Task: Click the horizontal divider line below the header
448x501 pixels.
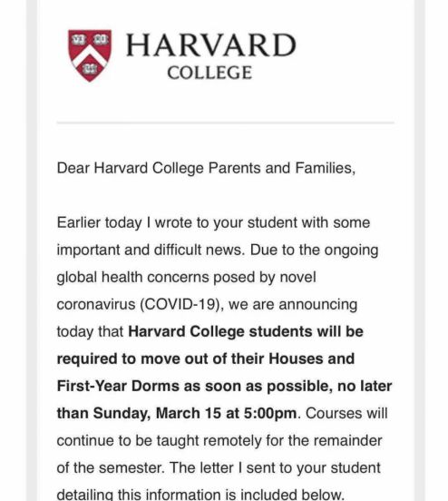Action: click(x=226, y=123)
